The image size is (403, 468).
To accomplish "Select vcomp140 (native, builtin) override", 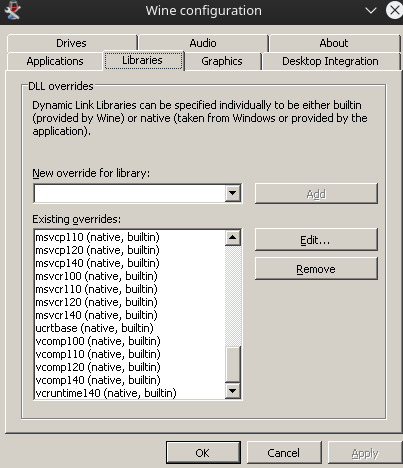I will pyautogui.click(x=130, y=380).
